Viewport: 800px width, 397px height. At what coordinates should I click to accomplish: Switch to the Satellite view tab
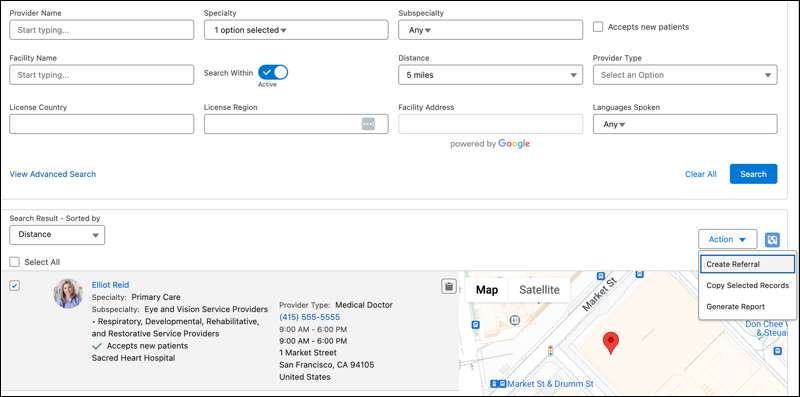click(539, 290)
